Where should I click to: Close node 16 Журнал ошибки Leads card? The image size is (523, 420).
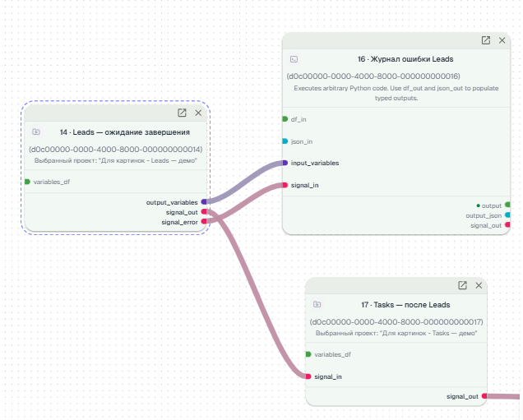(502, 40)
